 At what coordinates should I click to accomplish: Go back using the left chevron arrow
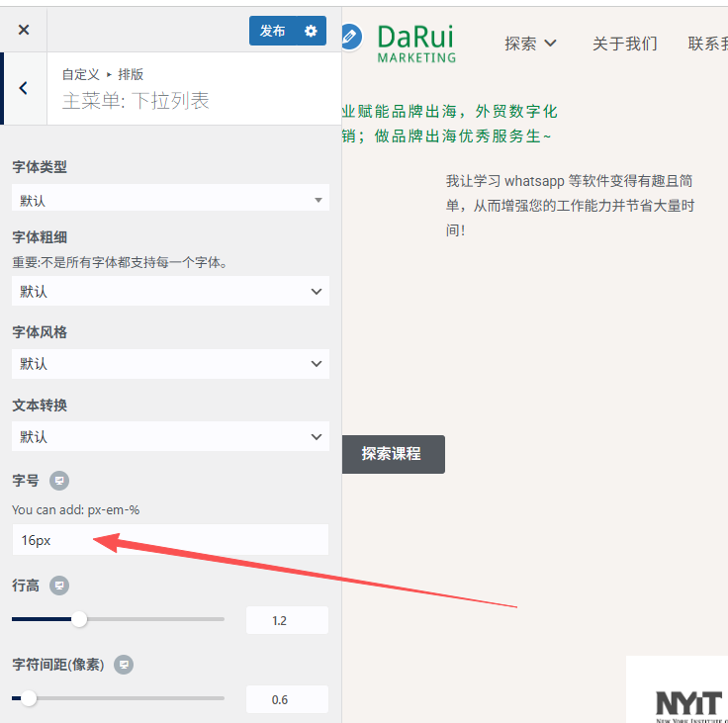tap(24, 88)
